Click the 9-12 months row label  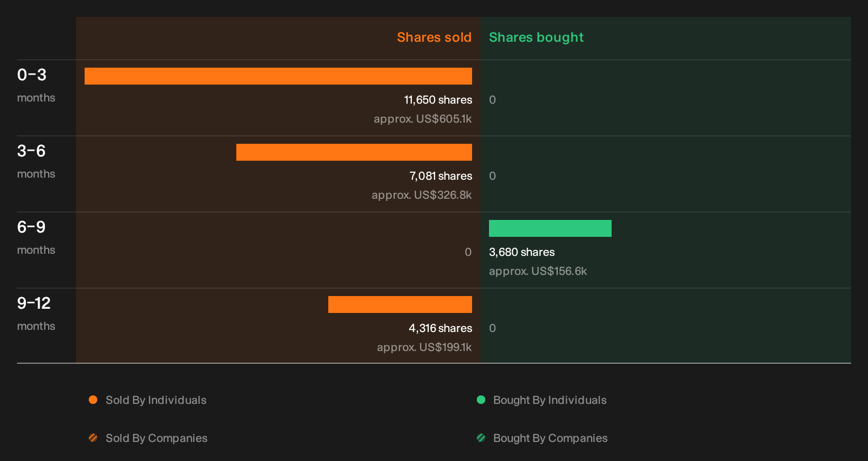36,314
